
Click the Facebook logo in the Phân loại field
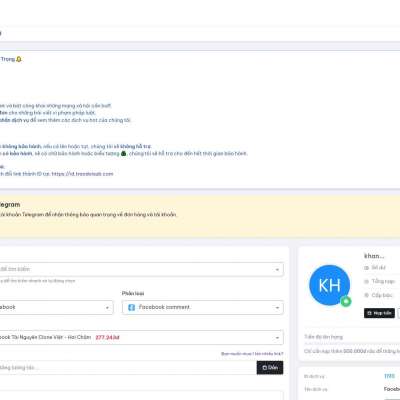coord(132,307)
